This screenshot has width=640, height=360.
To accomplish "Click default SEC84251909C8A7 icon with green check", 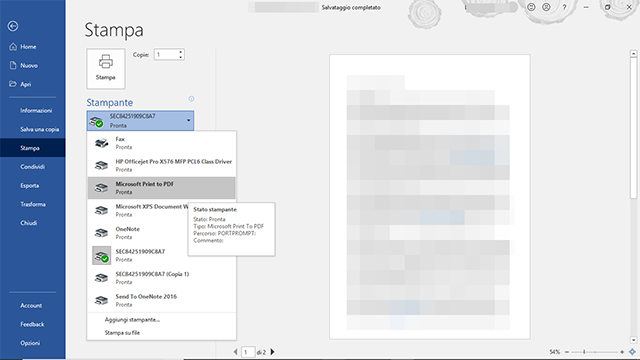I will [x=101, y=256].
